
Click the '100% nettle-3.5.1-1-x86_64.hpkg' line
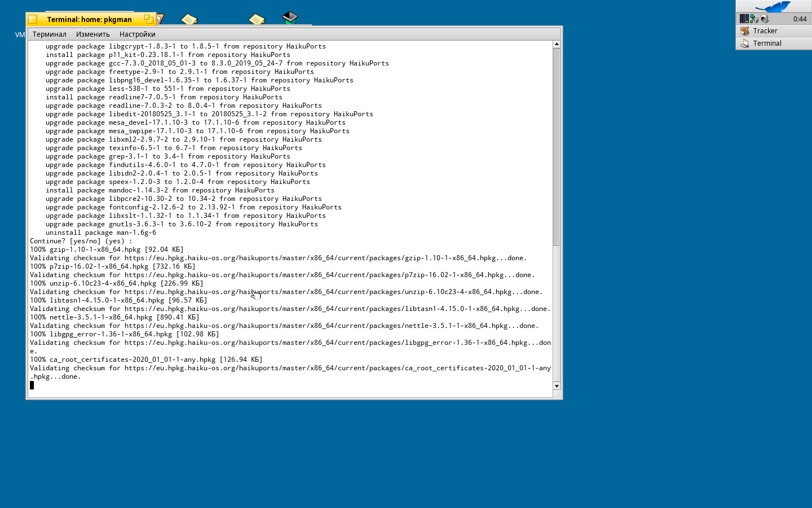click(114, 317)
